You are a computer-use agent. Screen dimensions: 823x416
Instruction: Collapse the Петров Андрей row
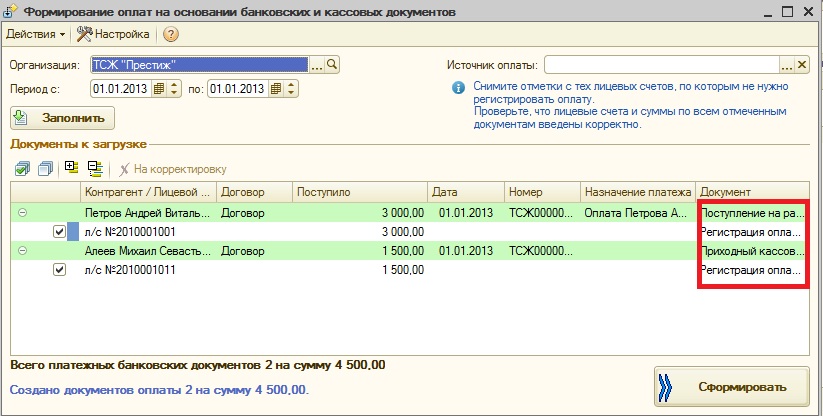tap(22, 213)
